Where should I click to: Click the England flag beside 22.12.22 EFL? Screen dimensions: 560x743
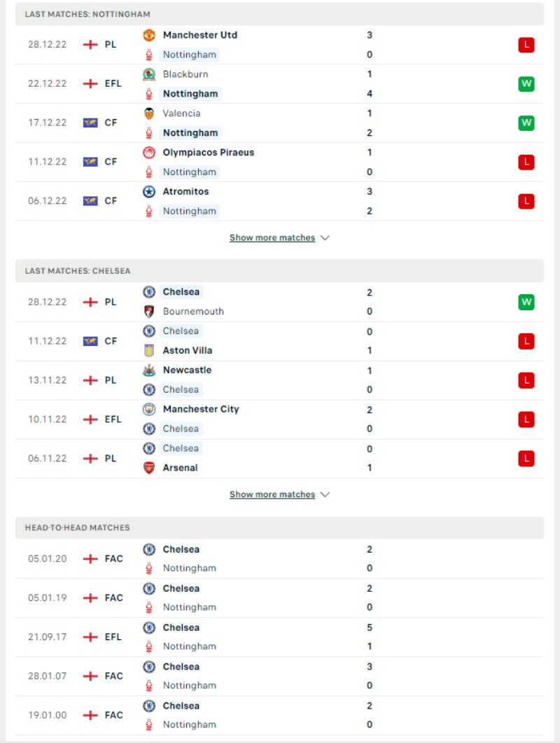click(90, 84)
